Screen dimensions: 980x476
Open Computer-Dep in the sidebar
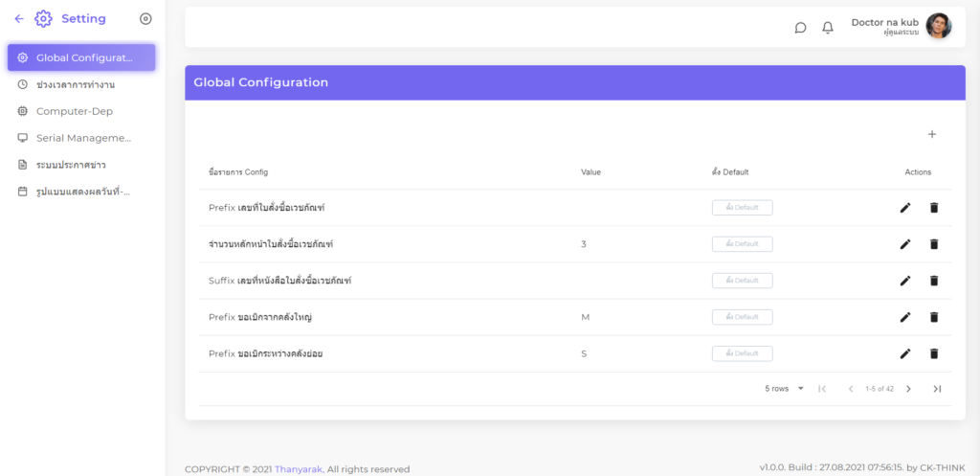75,111
